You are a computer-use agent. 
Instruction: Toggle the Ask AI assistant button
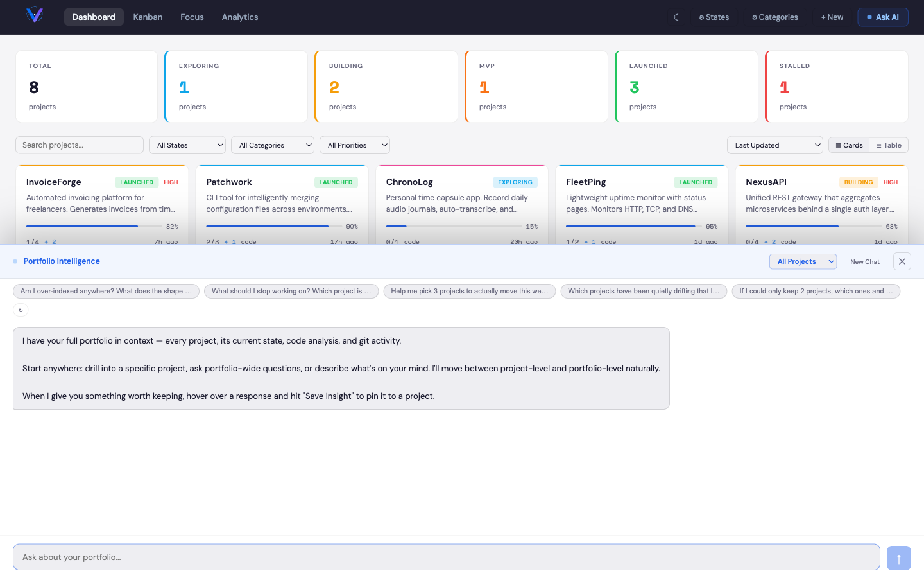pos(883,17)
